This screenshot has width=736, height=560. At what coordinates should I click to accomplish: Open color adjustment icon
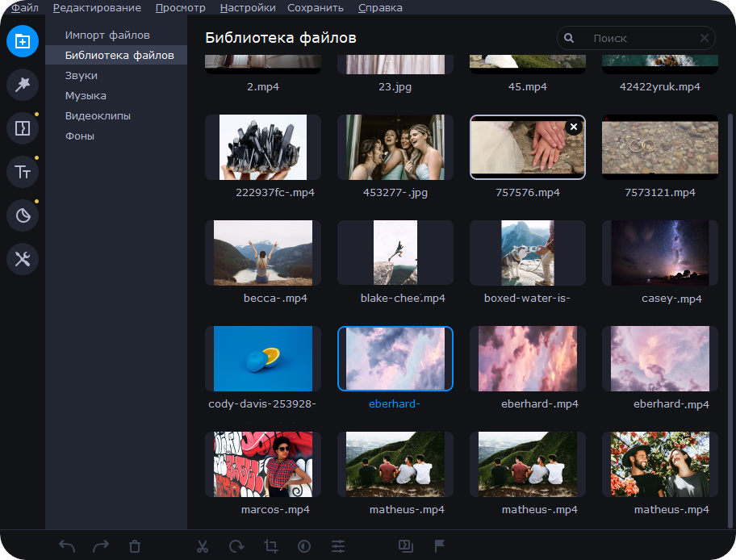pyautogui.click(x=304, y=546)
